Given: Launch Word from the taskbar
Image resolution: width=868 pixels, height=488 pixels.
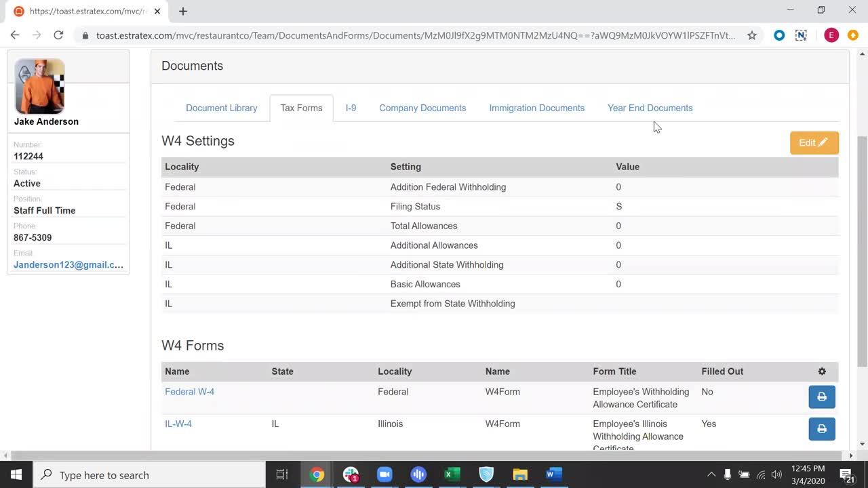Looking at the screenshot, I should coord(554,474).
